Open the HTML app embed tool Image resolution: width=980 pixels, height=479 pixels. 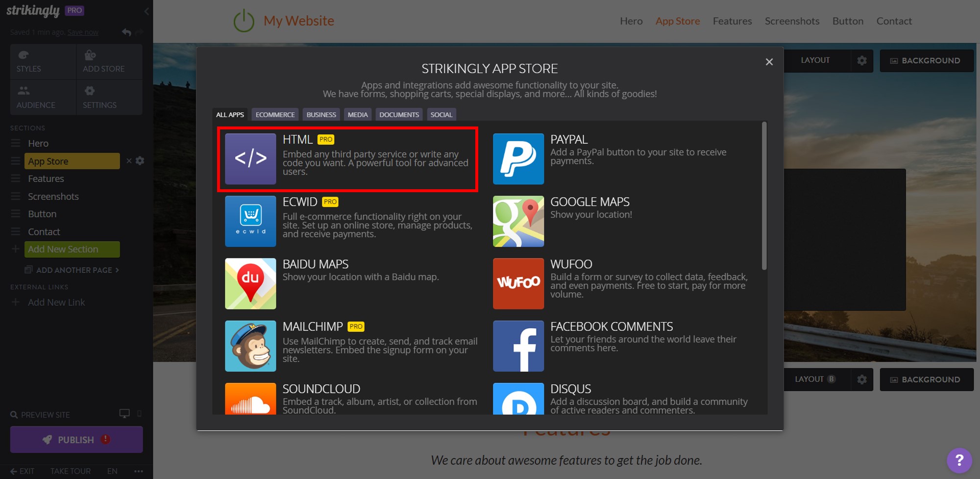347,159
